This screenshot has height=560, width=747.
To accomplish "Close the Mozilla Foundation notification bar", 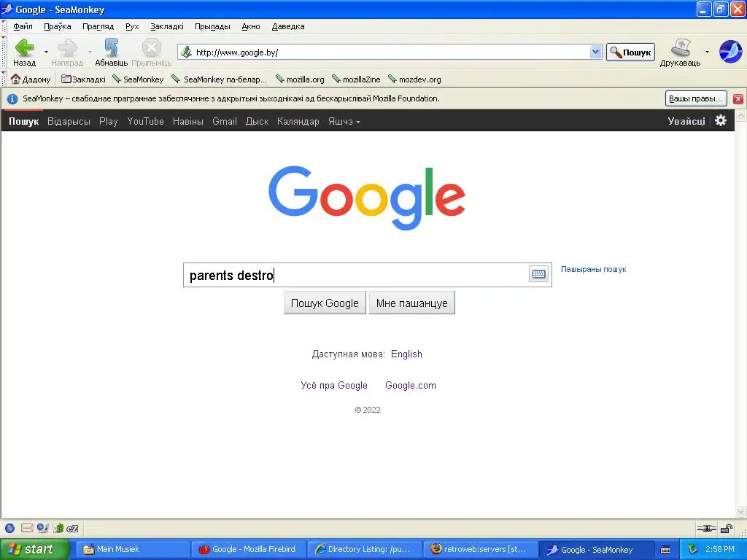I will 738,98.
